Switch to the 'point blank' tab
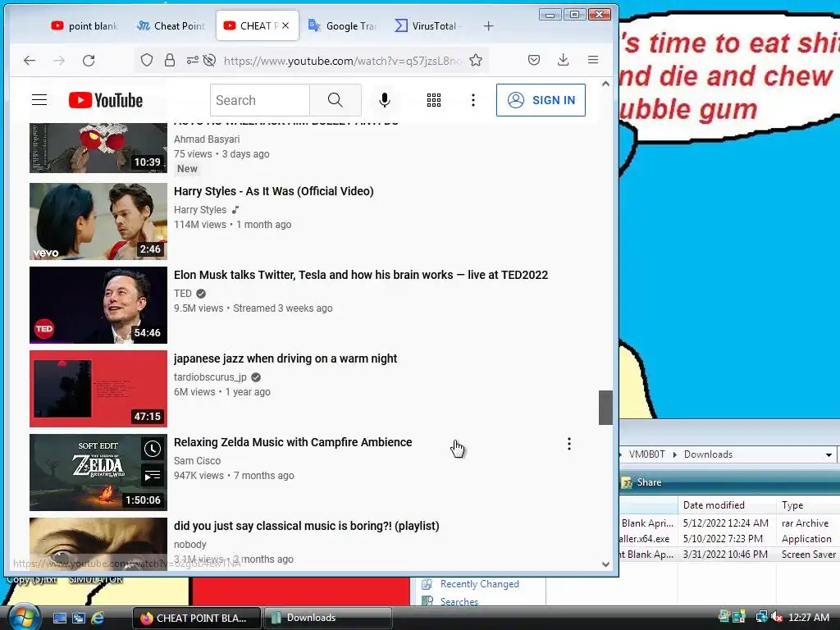The height and width of the screenshot is (630, 840). tap(84, 25)
